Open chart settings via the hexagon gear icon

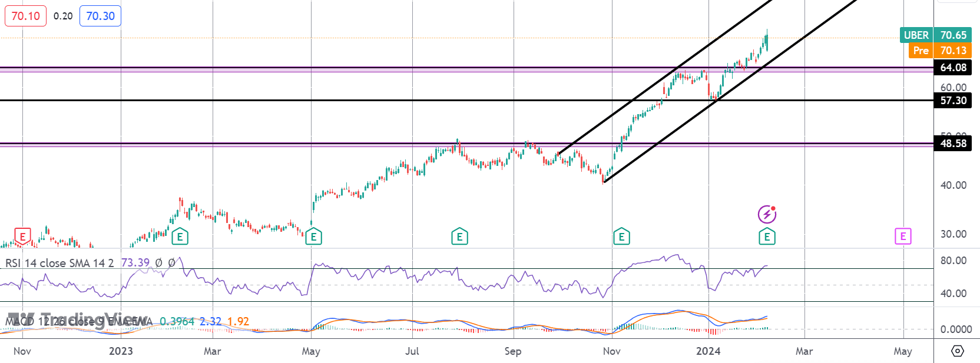[958, 351]
